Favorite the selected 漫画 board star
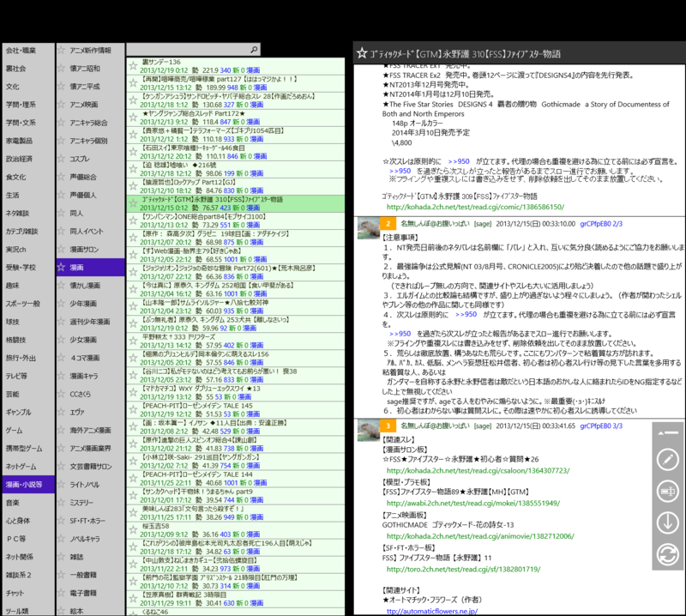This screenshot has height=616, width=686. [x=61, y=267]
